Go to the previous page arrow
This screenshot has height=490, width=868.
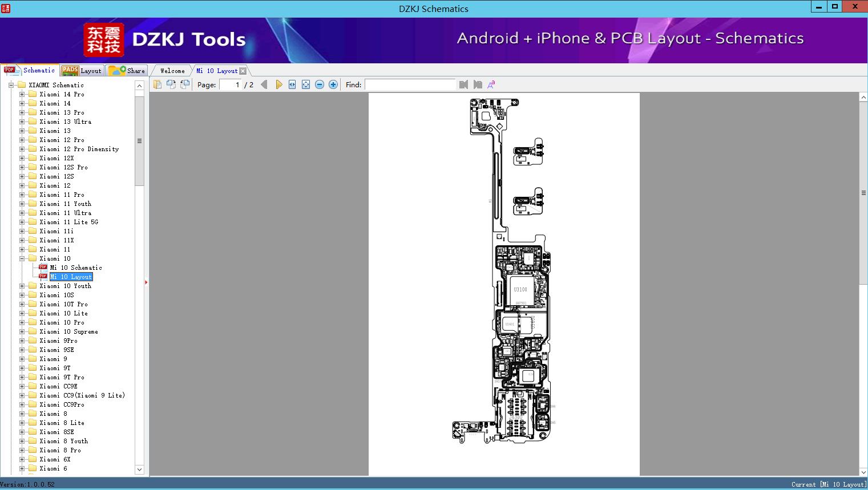pos(264,84)
